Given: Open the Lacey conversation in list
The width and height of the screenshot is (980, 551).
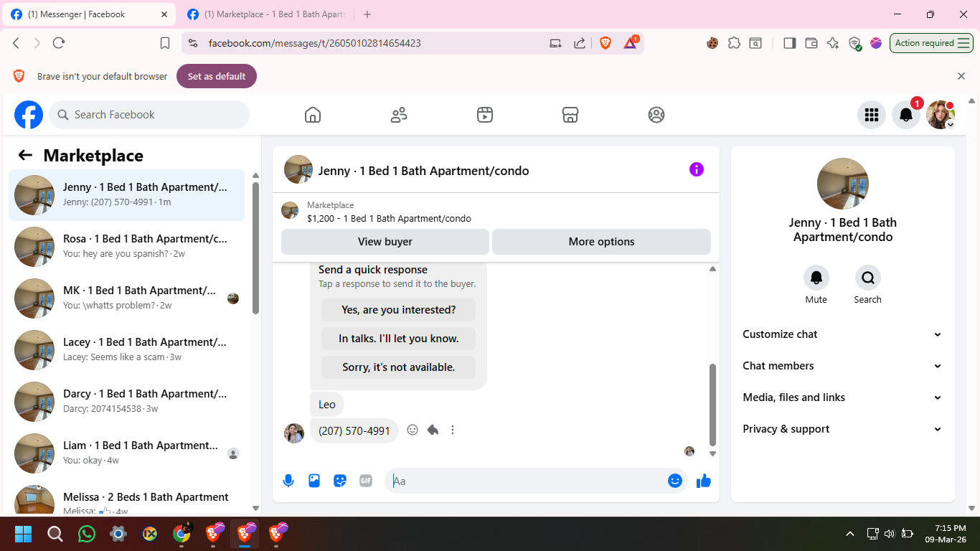Looking at the screenshot, I should [x=126, y=350].
